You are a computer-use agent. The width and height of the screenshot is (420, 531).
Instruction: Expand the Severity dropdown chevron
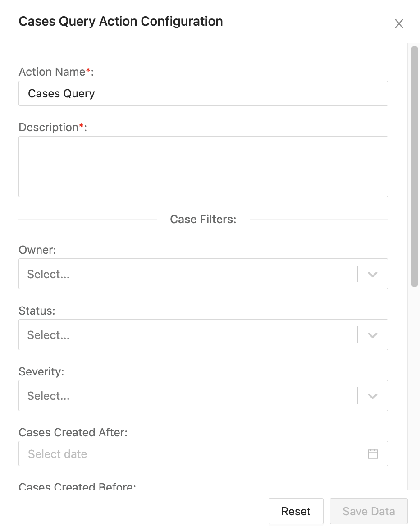point(372,395)
